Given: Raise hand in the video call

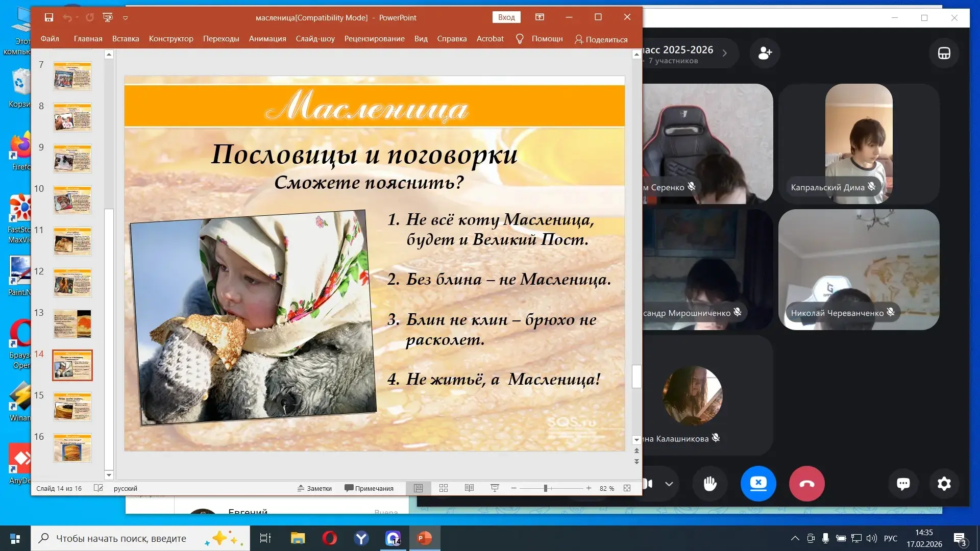Looking at the screenshot, I should point(710,484).
